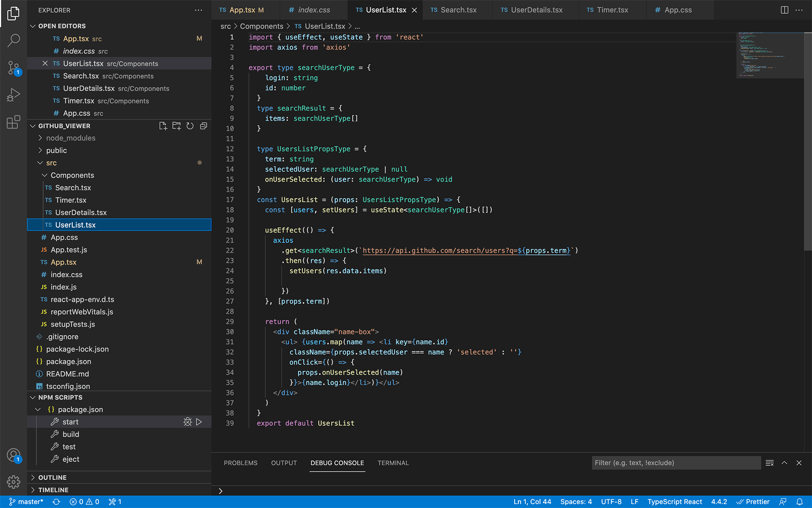Switch to the Timer.tsx editor tab
Screen dimensions: 812x508
[612, 10]
